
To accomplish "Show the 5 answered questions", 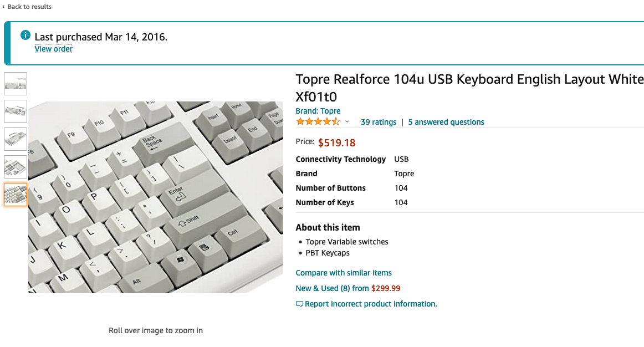I will coord(446,122).
